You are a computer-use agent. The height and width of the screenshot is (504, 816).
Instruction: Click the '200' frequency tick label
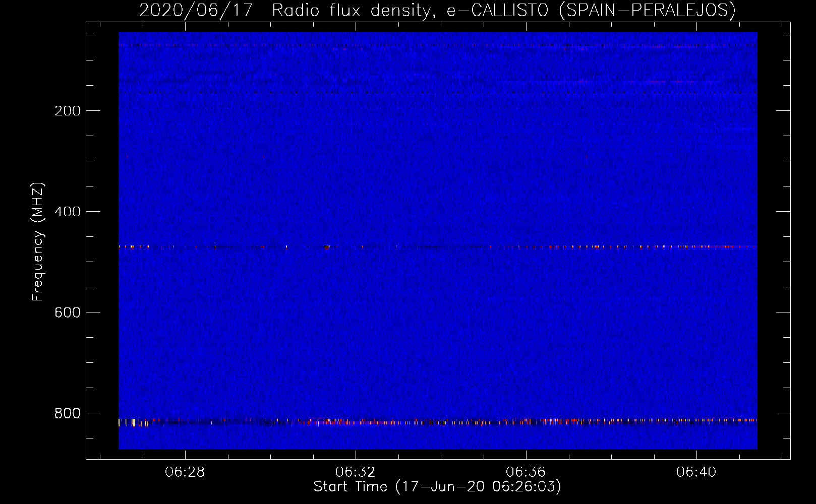pyautogui.click(x=68, y=111)
